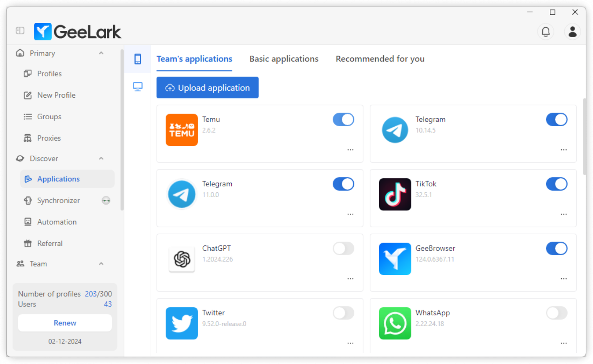Open the Referral page
593x364 pixels.
point(67,244)
